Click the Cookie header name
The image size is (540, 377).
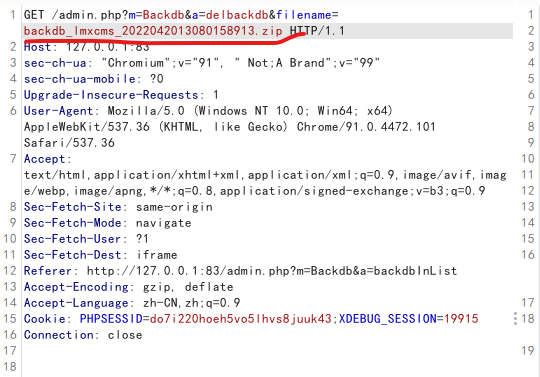coord(44,319)
